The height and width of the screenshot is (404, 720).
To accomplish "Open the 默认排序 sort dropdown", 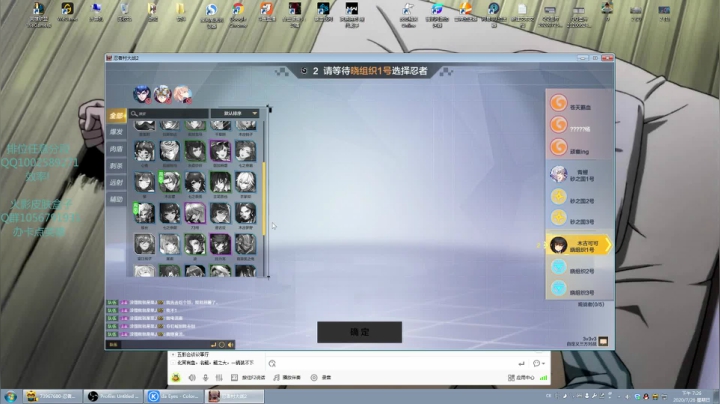I will tap(235, 113).
